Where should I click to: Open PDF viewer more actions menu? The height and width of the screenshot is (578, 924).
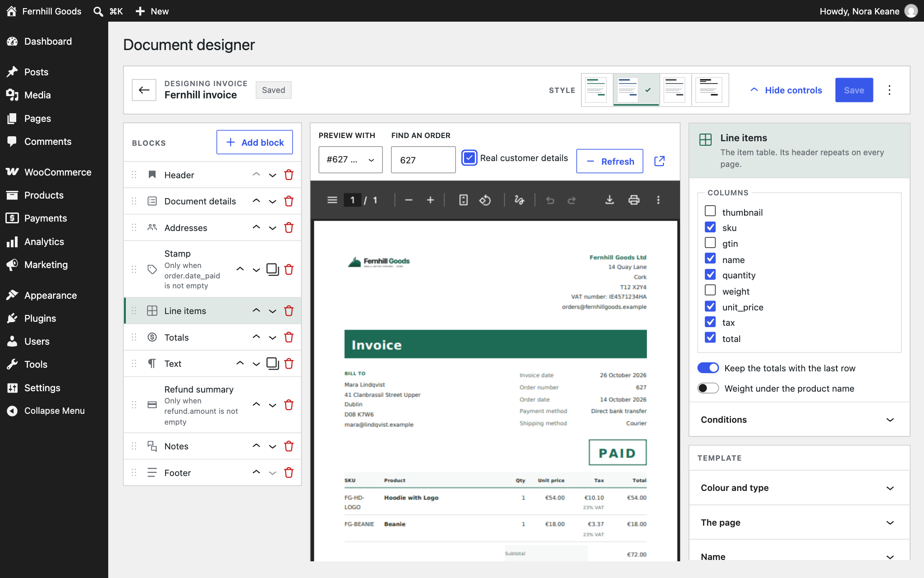click(x=658, y=200)
